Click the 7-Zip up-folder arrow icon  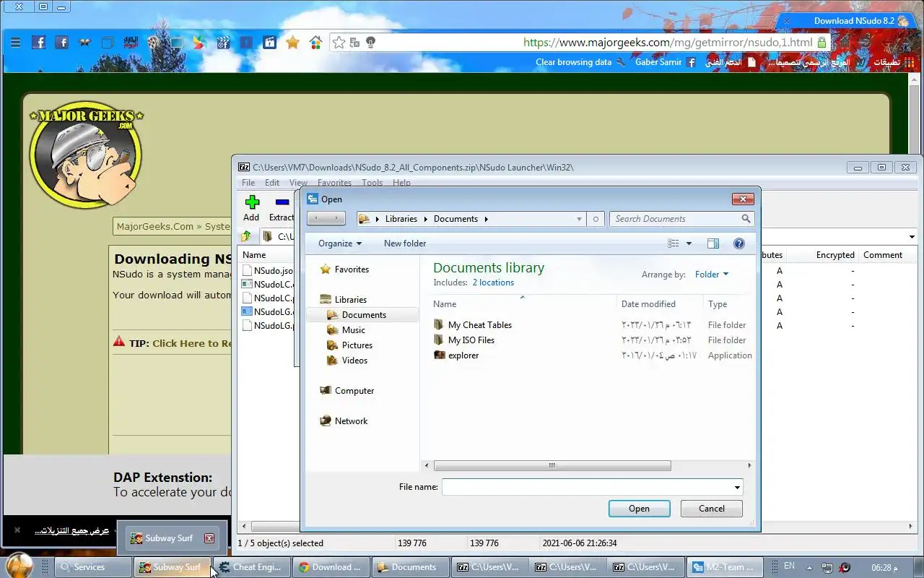pyautogui.click(x=246, y=236)
